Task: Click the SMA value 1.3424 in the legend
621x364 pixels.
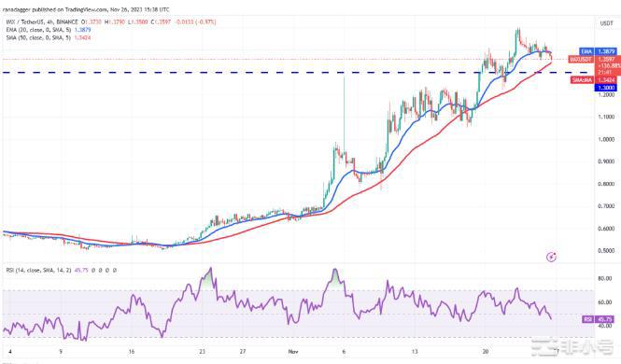Action: 83,38
